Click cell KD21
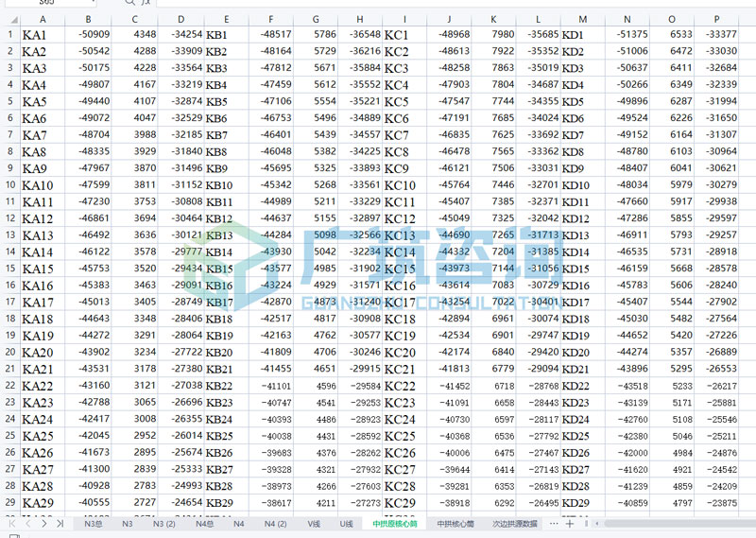756x538 pixels. [583, 369]
